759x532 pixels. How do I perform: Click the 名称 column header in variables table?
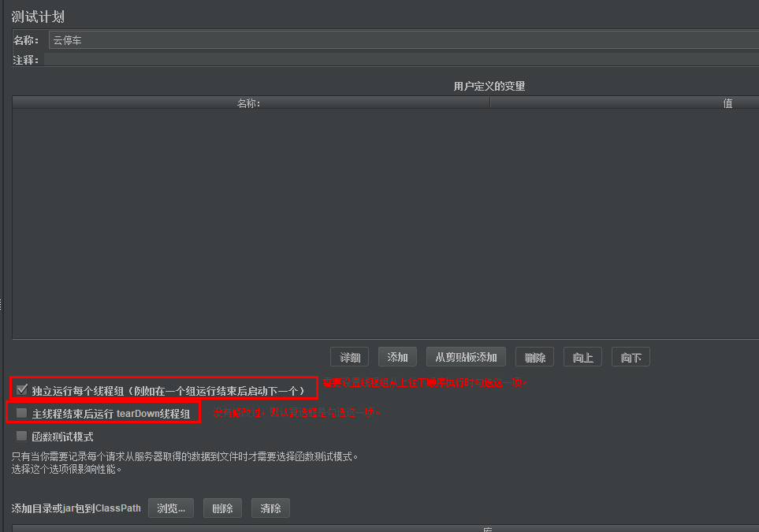(x=251, y=102)
